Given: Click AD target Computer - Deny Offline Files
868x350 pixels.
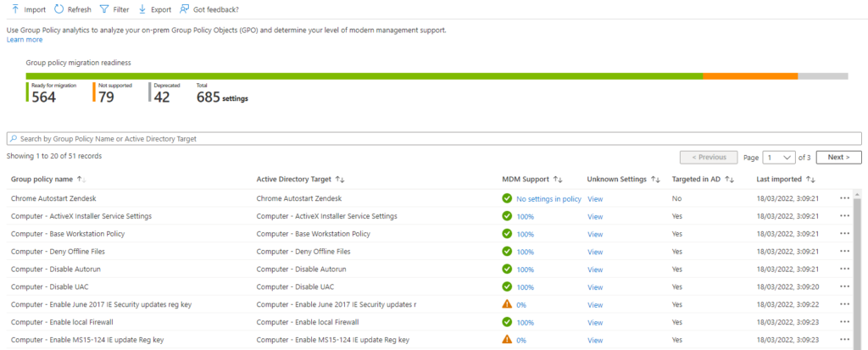Looking at the screenshot, I should pyautogui.click(x=303, y=252).
